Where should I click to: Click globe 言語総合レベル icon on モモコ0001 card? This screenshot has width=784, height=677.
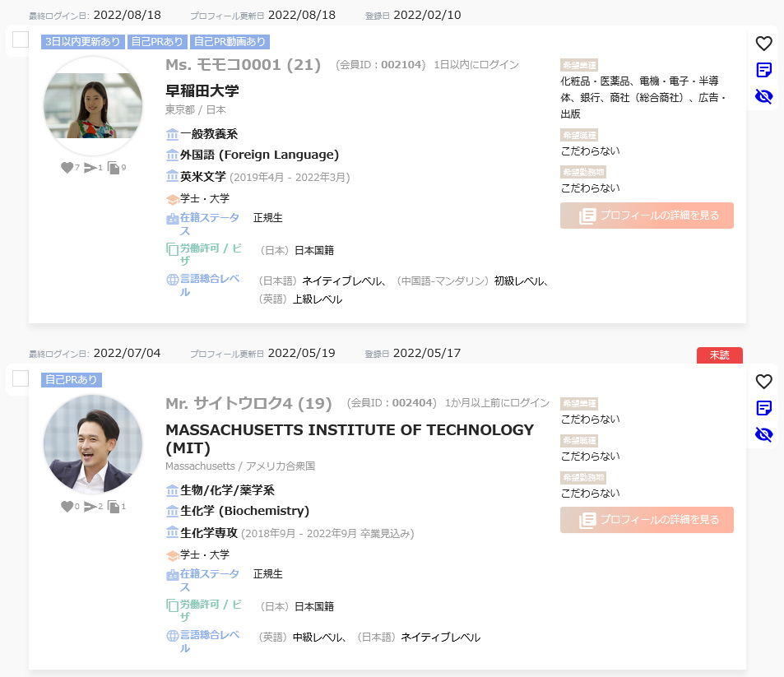click(x=172, y=280)
